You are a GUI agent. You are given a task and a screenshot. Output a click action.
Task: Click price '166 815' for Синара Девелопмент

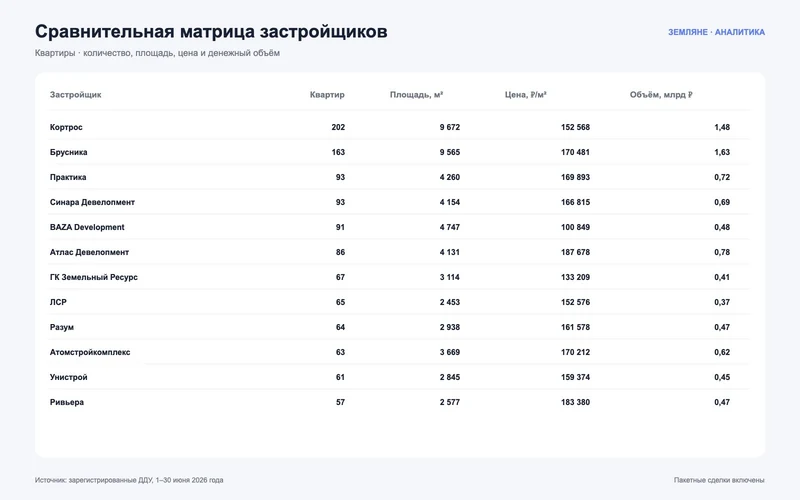(x=576, y=202)
